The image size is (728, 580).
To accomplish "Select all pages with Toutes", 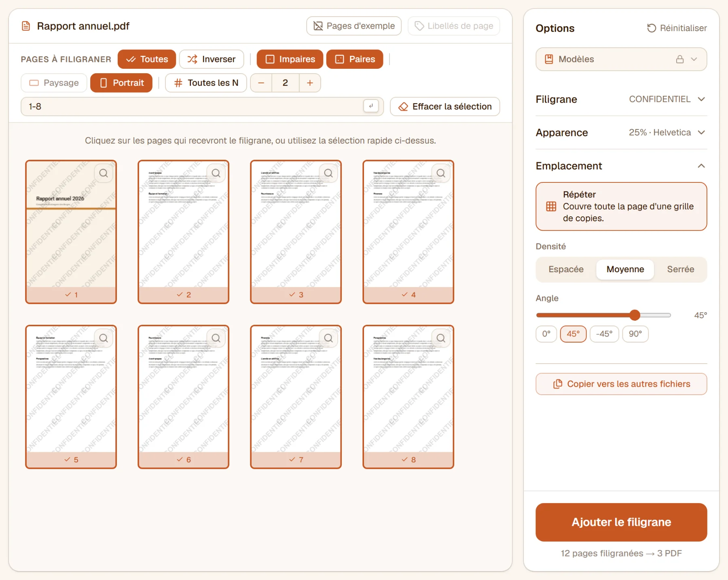I will coord(147,59).
